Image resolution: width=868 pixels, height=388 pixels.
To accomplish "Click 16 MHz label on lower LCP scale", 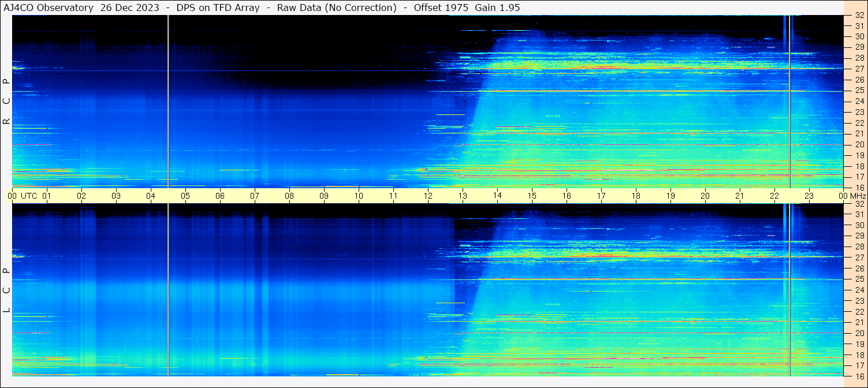I will [859, 376].
